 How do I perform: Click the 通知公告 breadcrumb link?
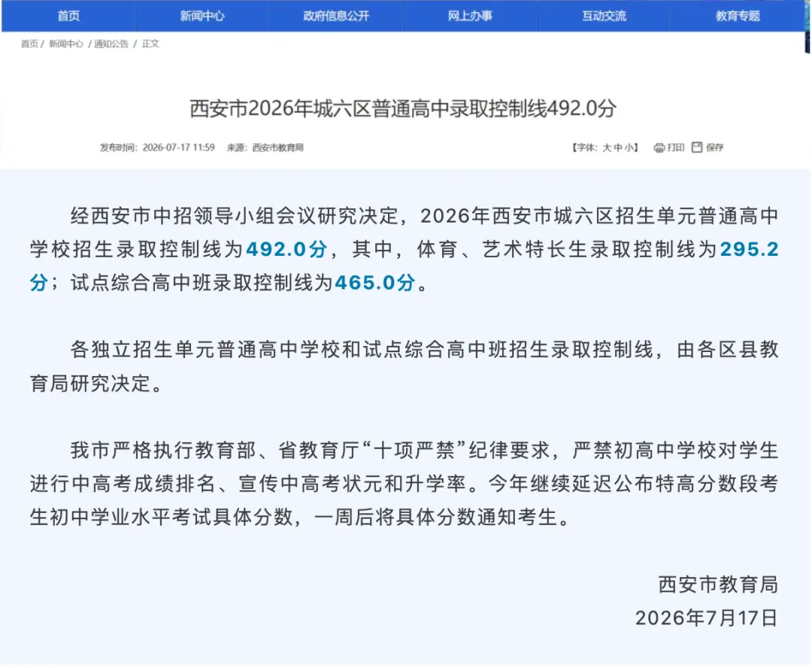point(111,44)
